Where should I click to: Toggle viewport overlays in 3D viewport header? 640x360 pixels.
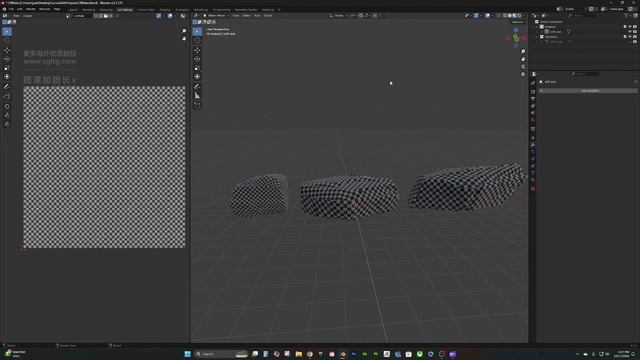[x=488, y=16]
